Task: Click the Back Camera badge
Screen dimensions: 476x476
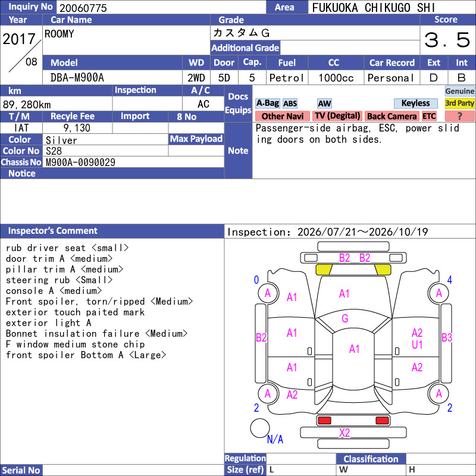Action: click(392, 116)
